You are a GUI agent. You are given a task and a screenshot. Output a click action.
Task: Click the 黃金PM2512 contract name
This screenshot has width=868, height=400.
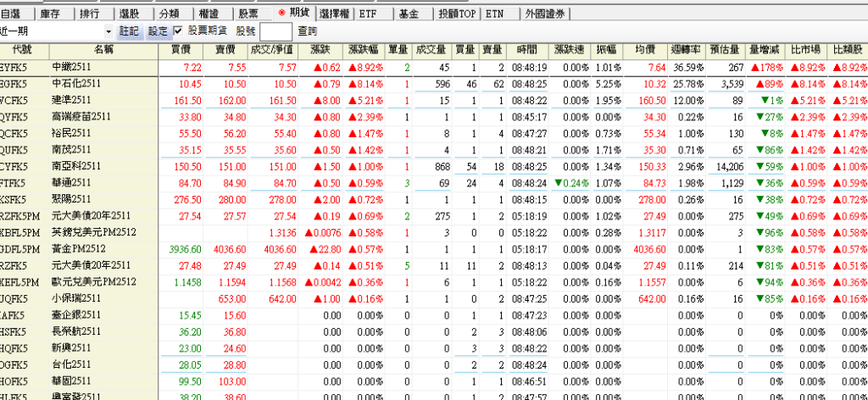click(x=78, y=249)
